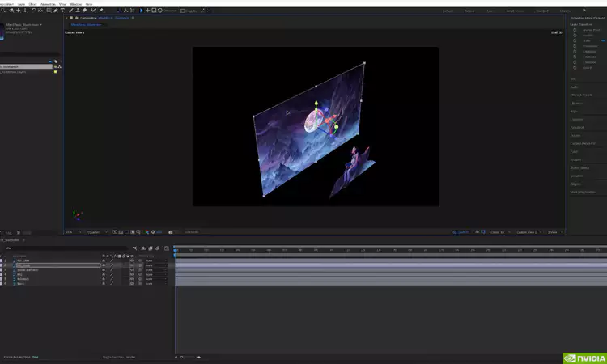
Task: Toggle the Snapping checkbox in the toolbar
Action: coord(182,11)
